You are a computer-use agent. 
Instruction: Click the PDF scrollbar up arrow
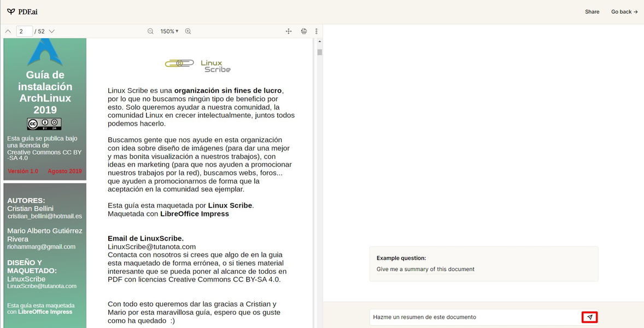319,42
